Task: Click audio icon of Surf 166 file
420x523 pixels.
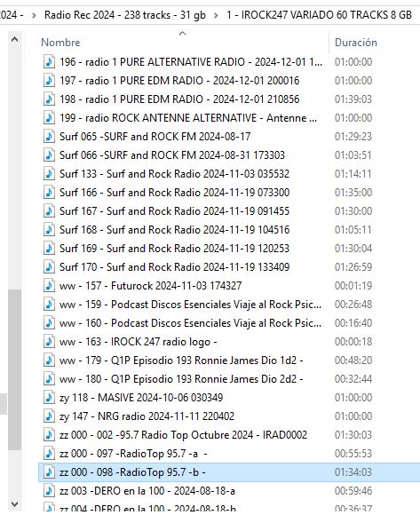Action: (49, 193)
